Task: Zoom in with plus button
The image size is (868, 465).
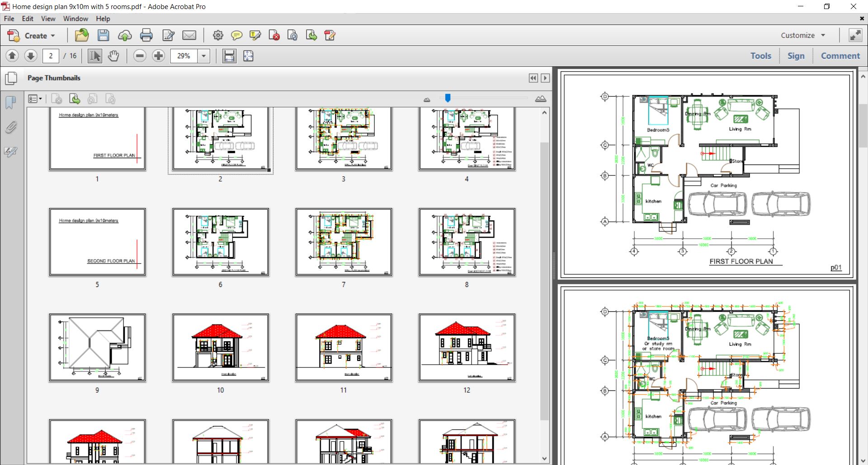Action: click(x=158, y=56)
